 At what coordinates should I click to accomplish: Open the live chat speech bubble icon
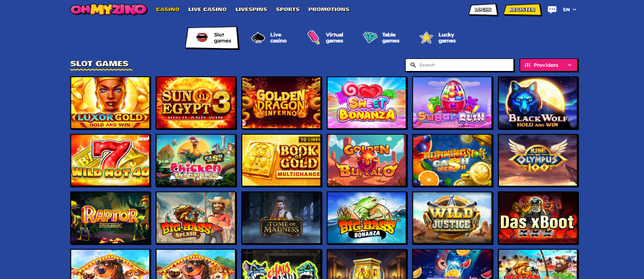click(x=552, y=10)
